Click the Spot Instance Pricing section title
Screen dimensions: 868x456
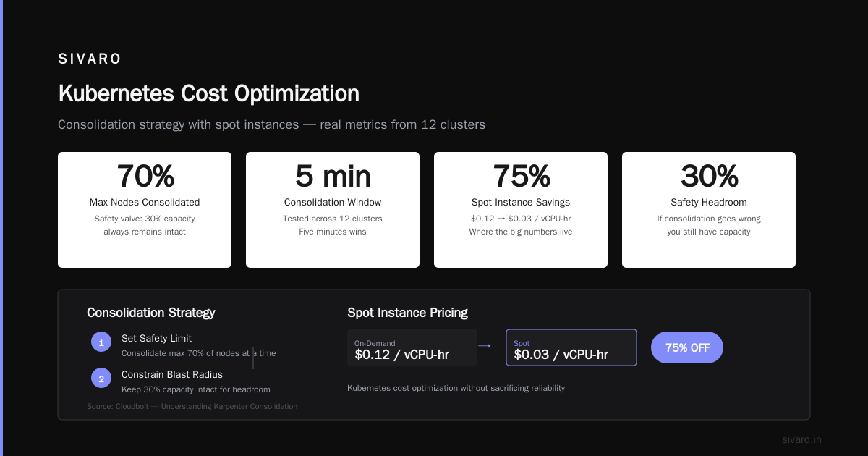pos(407,313)
